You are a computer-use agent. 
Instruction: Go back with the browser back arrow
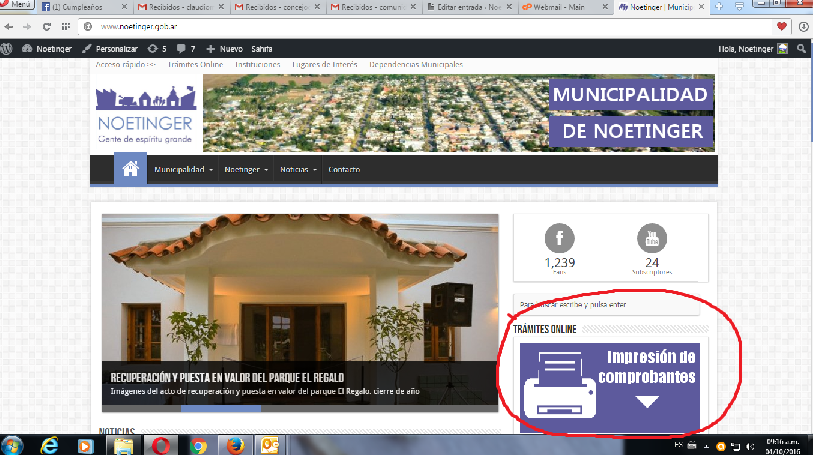(x=9, y=26)
